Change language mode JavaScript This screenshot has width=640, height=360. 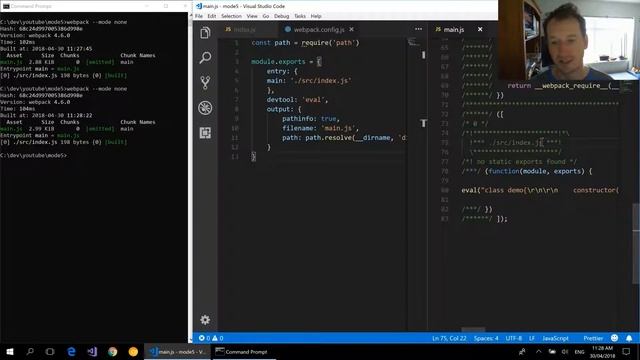click(555, 338)
